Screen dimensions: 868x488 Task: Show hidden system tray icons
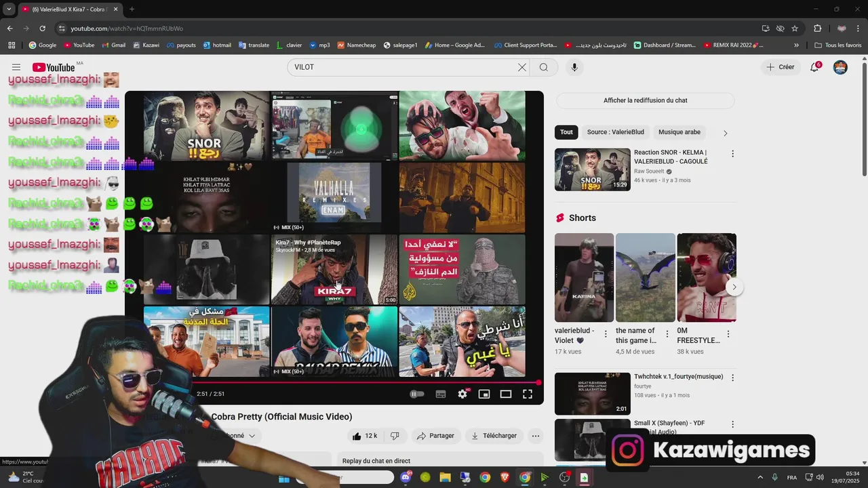tap(759, 478)
